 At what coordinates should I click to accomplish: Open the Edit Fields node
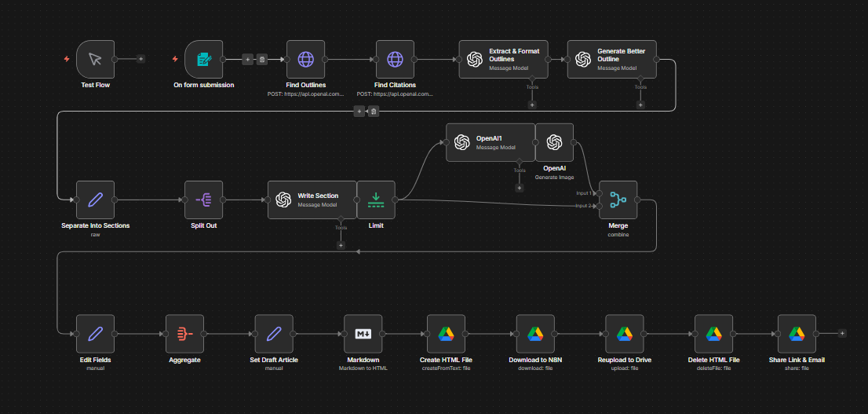click(95, 334)
